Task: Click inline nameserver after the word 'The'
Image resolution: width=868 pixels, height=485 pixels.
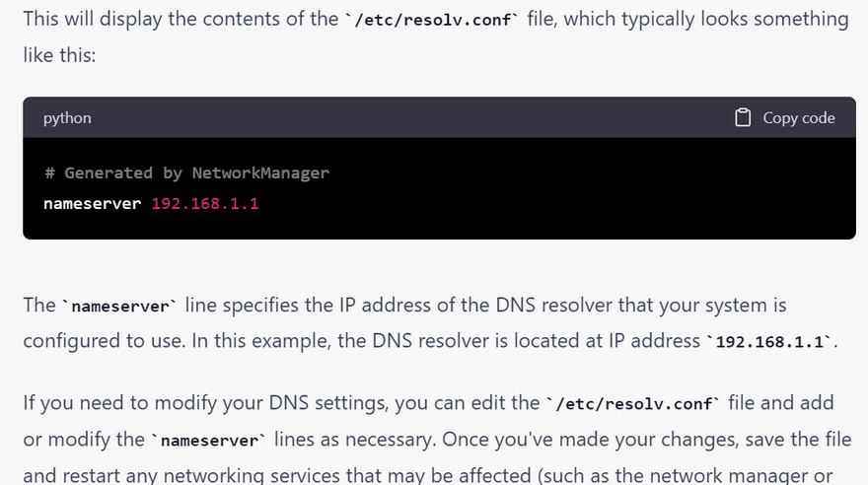Action: (120, 306)
